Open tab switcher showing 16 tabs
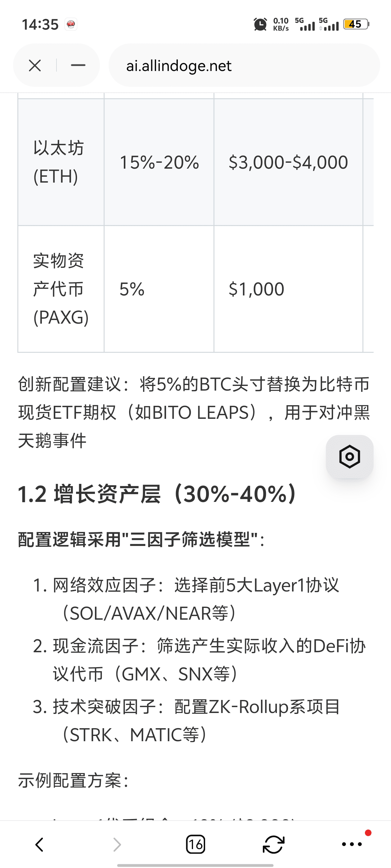The width and height of the screenshot is (391, 868). click(195, 844)
